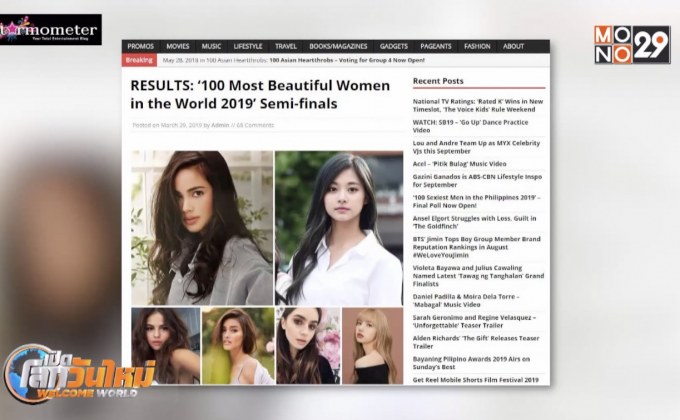Open 'Sarah Geronimo and Regine Velasquez' post
The height and width of the screenshot is (420, 680).
point(474,322)
